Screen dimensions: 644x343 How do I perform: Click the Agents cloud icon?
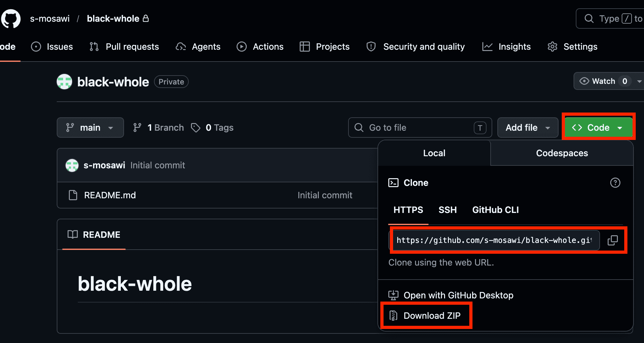[181, 47]
